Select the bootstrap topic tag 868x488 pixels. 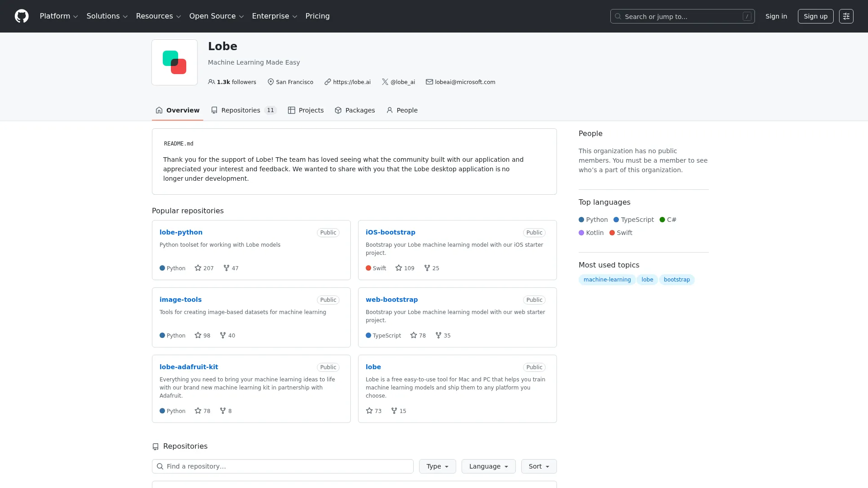point(677,280)
